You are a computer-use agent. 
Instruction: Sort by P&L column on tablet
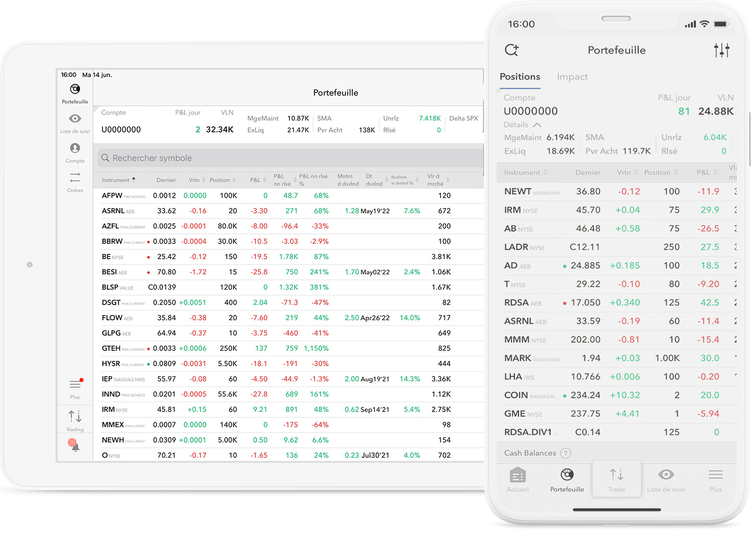(258, 180)
